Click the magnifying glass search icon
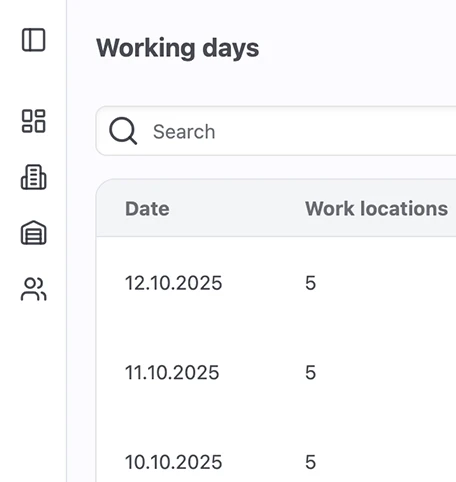 pyautogui.click(x=123, y=131)
